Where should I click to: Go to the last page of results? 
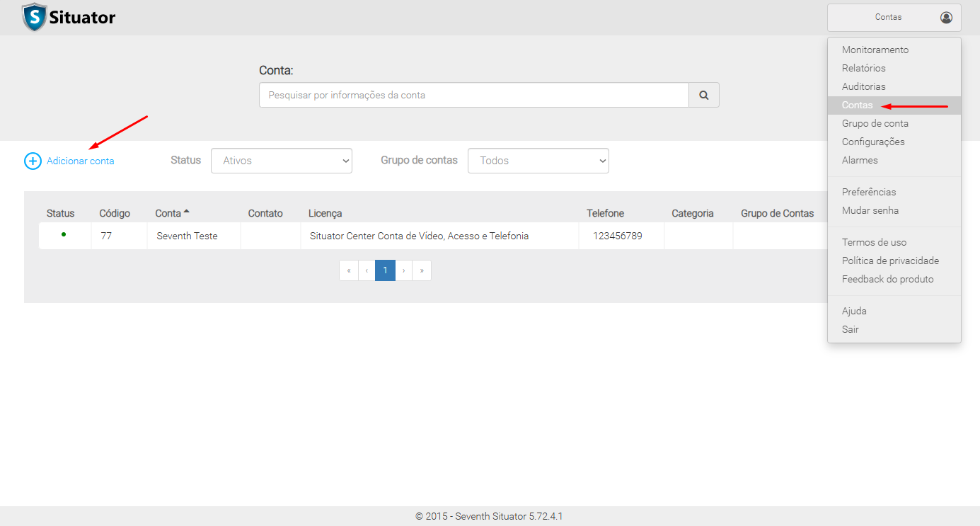(422, 270)
